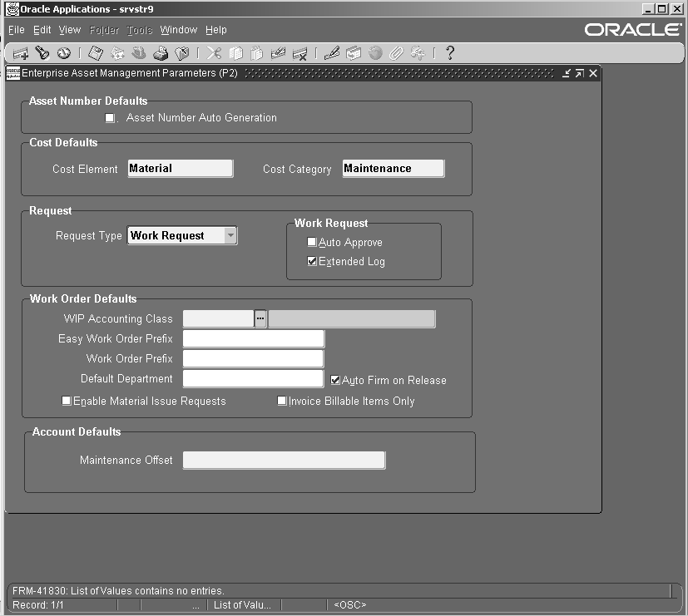The height and width of the screenshot is (616, 688).
Task: Click the Enterprise Asset Management form icon
Action: tap(13, 73)
